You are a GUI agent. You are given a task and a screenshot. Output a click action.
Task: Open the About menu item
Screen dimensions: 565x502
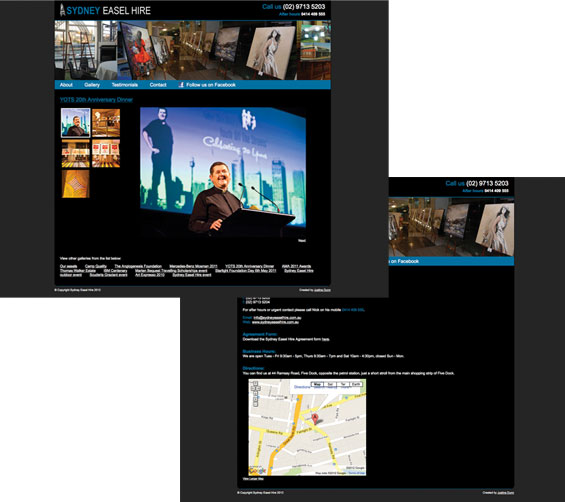(66, 85)
